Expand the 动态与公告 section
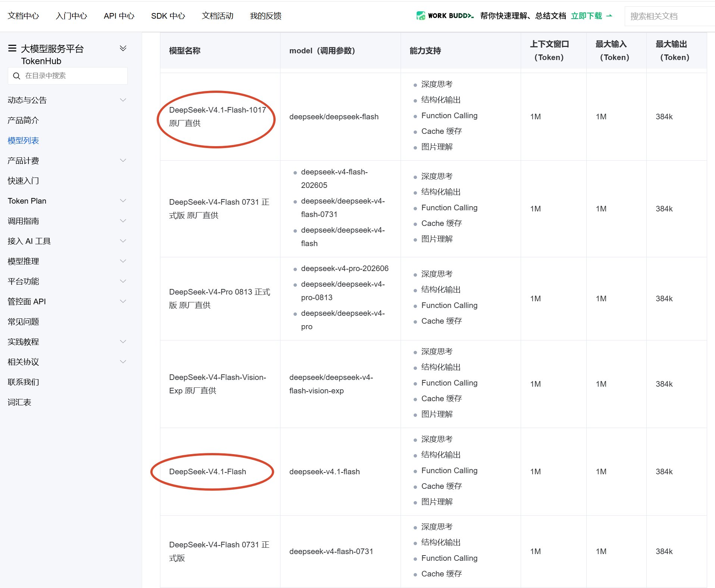The height and width of the screenshot is (588, 715). pos(123,100)
